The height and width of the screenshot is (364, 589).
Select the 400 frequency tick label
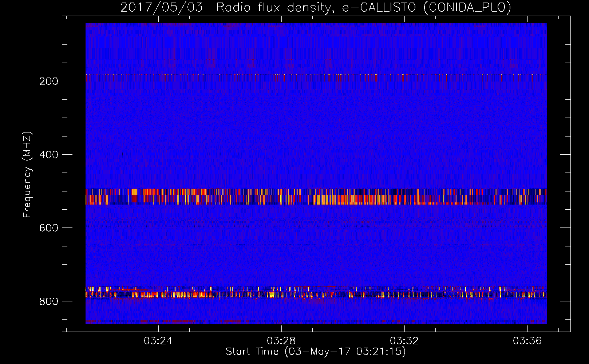[49, 154]
